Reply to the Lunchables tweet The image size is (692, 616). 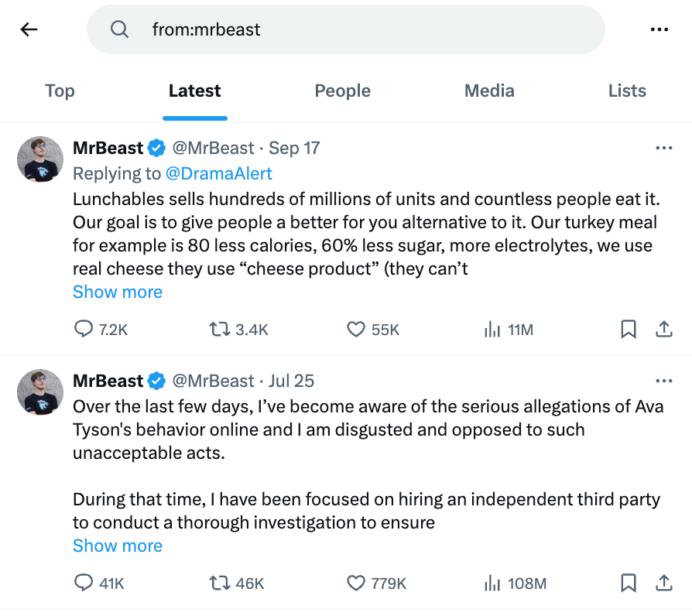[84, 329]
